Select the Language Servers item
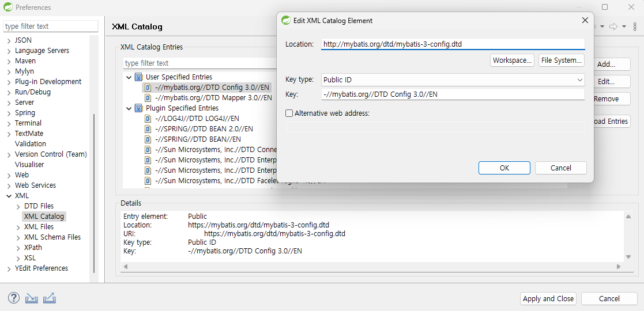This screenshot has height=311, width=644. tap(42, 51)
